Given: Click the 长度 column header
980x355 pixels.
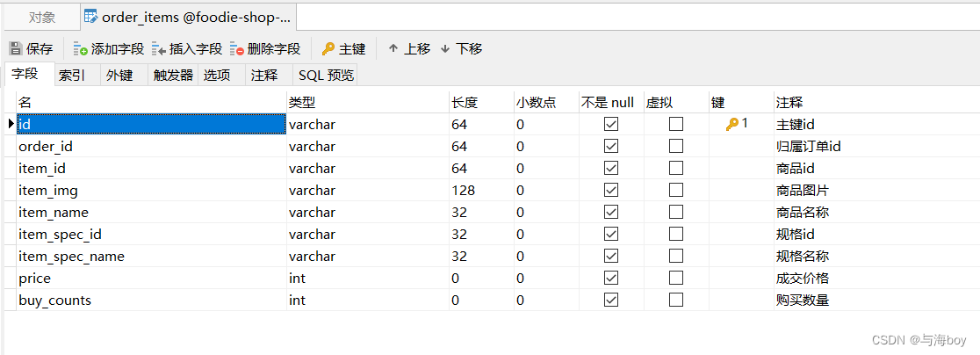Looking at the screenshot, I should (x=481, y=102).
